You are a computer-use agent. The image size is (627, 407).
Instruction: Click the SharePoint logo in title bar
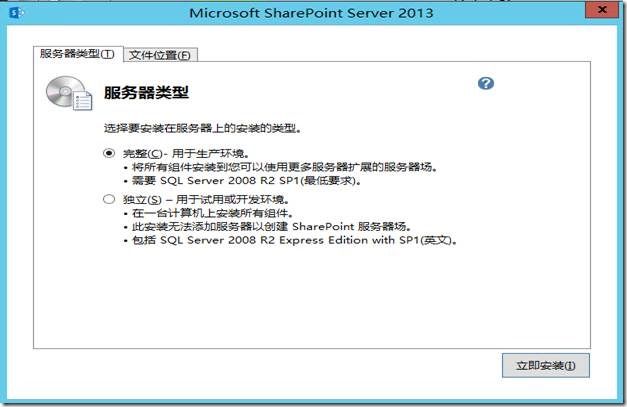coord(16,13)
